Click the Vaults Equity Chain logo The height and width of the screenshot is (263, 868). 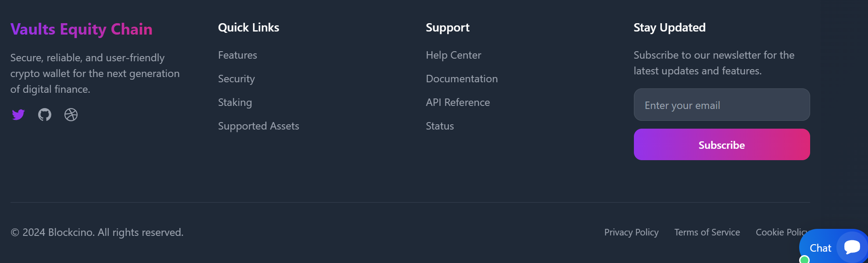click(x=82, y=29)
